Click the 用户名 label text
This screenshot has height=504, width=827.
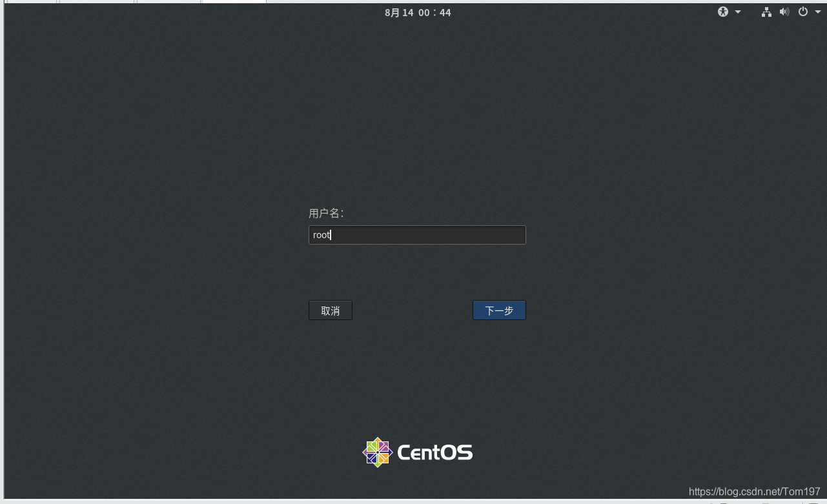326,214
